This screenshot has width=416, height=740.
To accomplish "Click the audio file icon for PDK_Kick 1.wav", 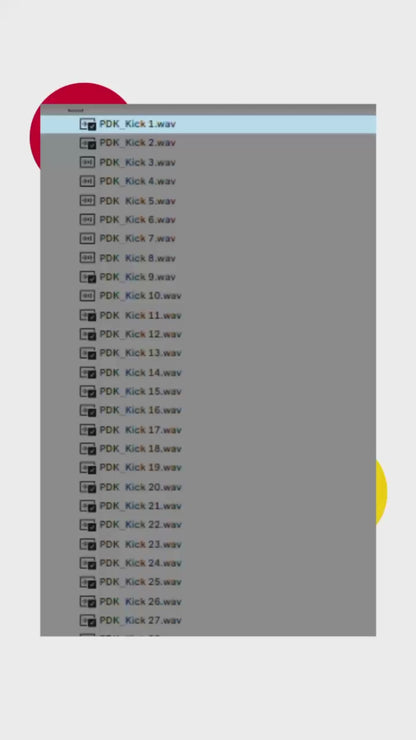I will pyautogui.click(x=87, y=124).
